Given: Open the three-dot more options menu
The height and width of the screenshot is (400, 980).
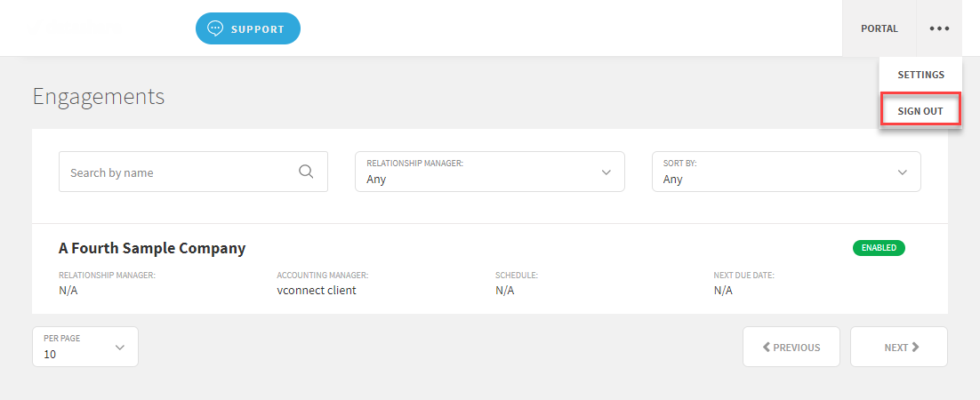Looking at the screenshot, I should 939,28.
